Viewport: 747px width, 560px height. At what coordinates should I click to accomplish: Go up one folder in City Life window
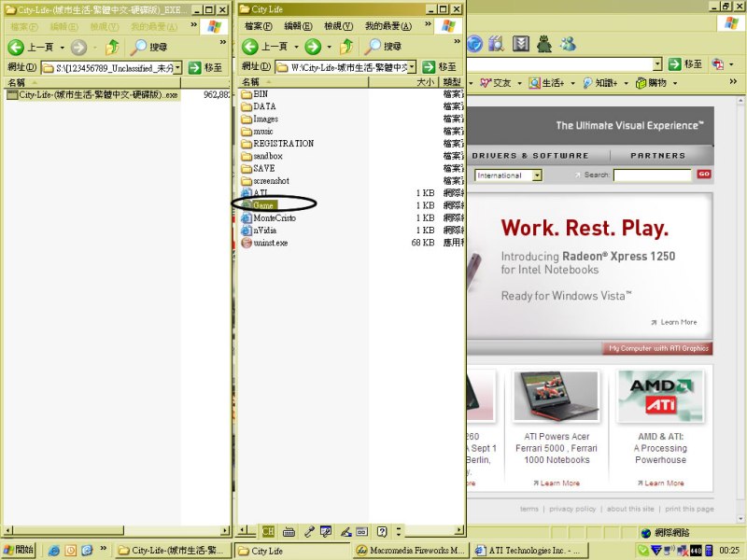coord(346,46)
